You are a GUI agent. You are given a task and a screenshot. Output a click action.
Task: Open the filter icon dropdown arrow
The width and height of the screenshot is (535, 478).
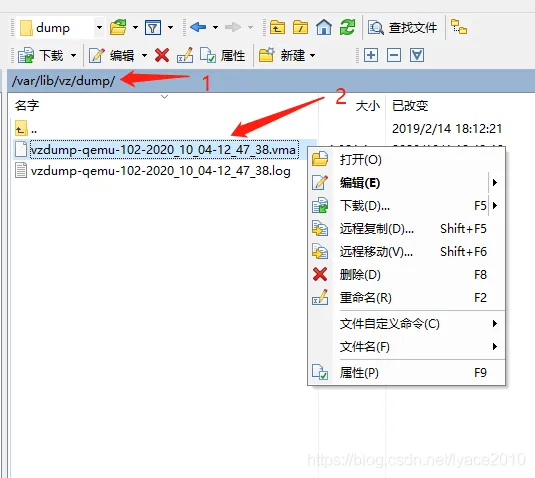coord(170,27)
